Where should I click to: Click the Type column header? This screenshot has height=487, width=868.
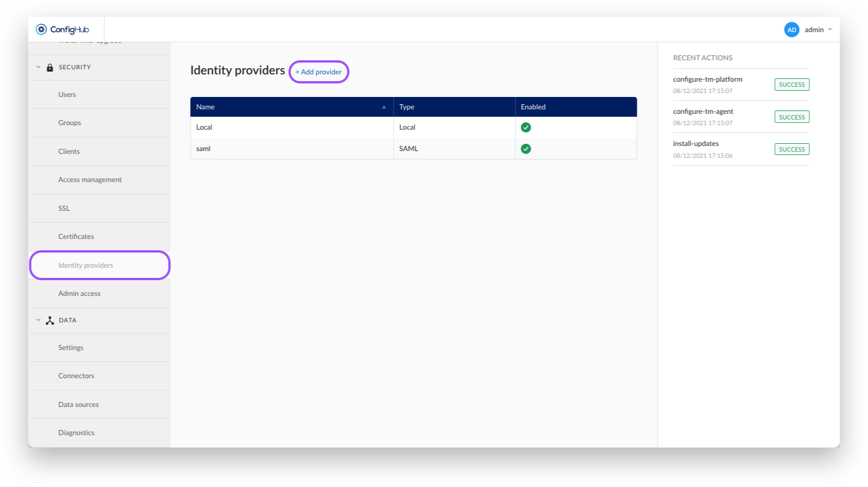click(x=407, y=107)
